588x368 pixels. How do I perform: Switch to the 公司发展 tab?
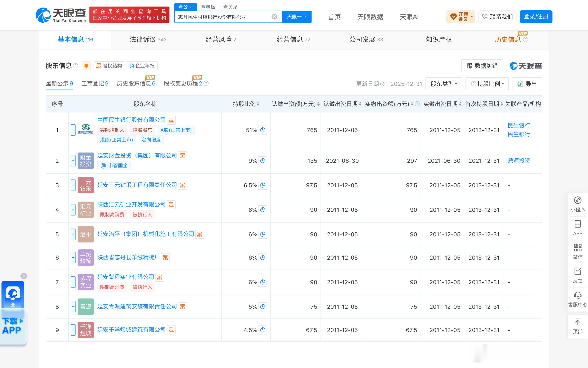tap(366, 39)
